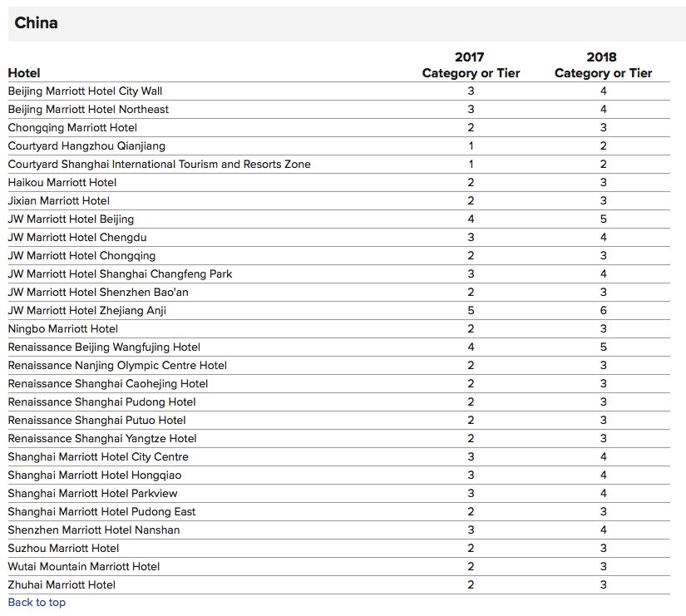
Task: Click 2017 tier 5 for Zhejiang Anji
Action: (x=471, y=311)
